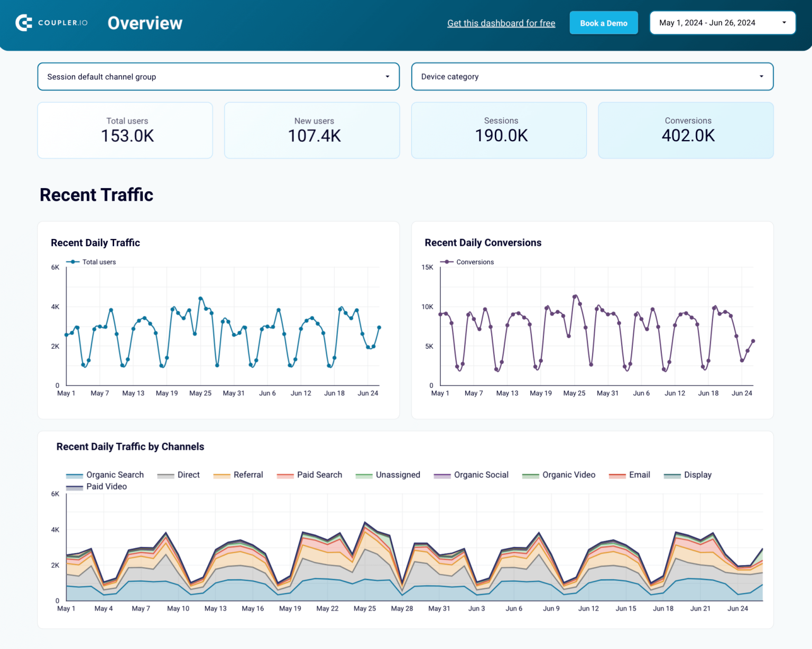
Task: Click the Organic Search legend swatch
Action: [x=75, y=475]
